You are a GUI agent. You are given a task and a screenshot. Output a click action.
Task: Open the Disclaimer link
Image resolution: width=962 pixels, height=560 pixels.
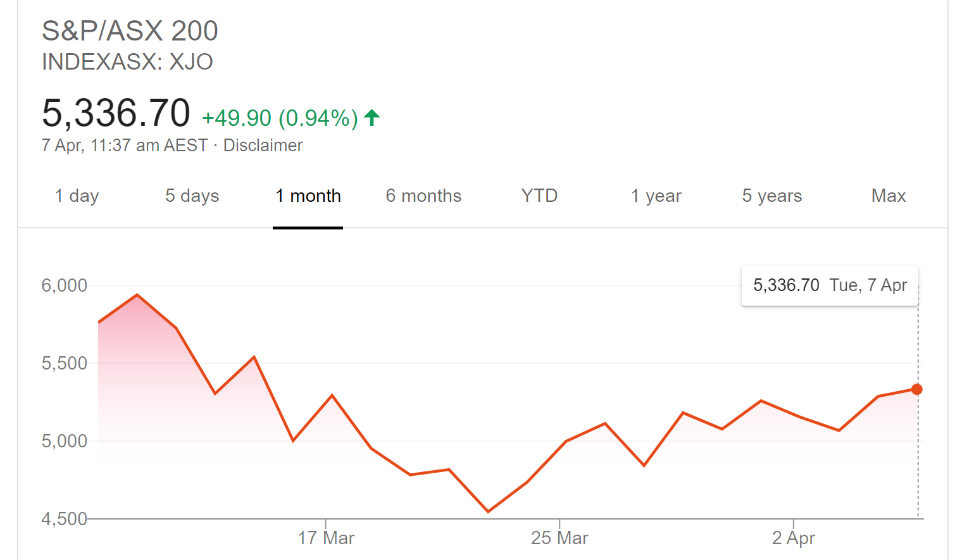tap(263, 145)
